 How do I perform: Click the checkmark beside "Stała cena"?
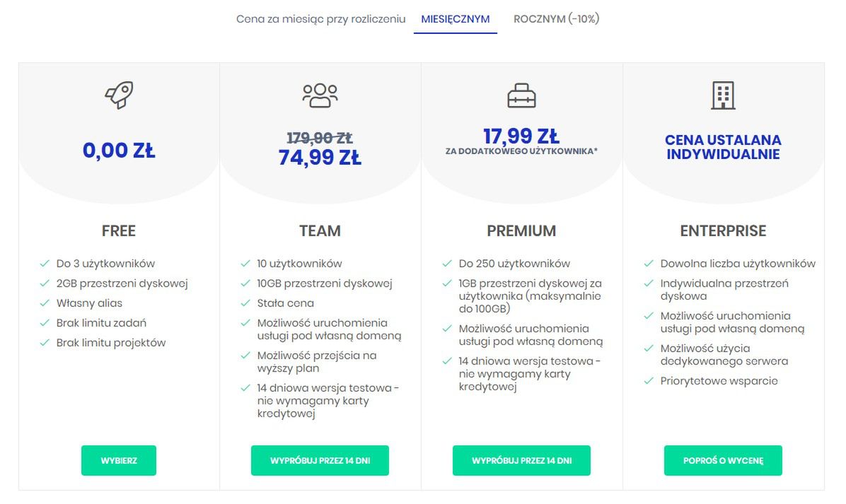click(245, 303)
